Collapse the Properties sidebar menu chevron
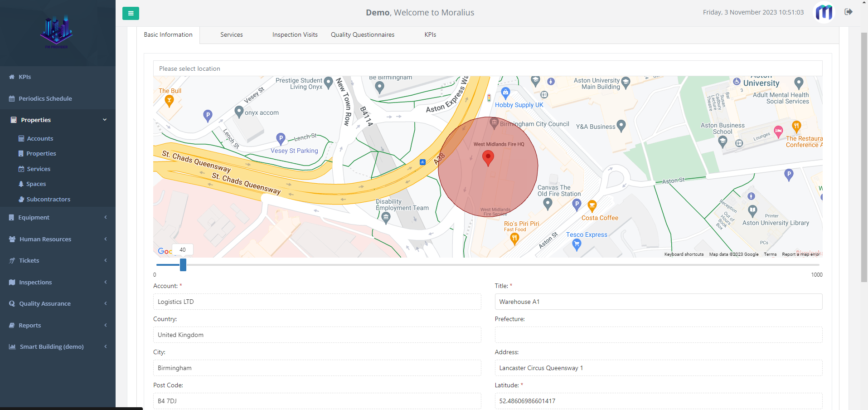 (x=105, y=120)
